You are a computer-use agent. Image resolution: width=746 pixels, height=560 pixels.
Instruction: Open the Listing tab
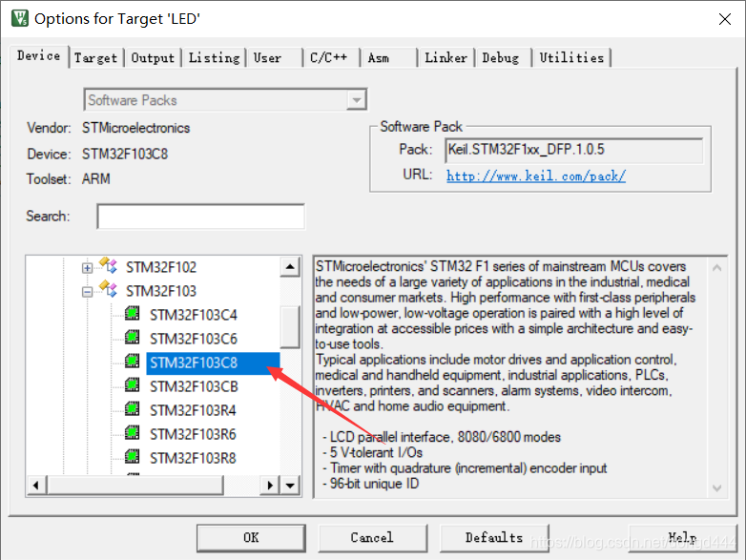pyautogui.click(x=214, y=58)
